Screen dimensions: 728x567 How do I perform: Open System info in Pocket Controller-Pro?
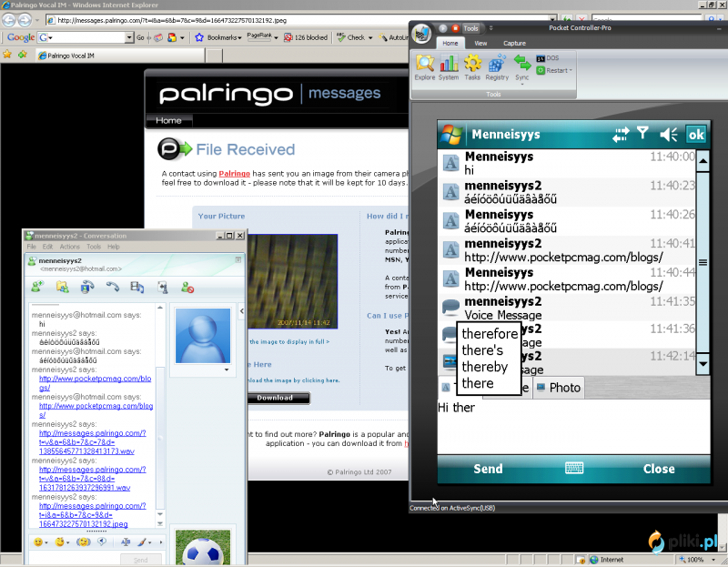point(448,67)
